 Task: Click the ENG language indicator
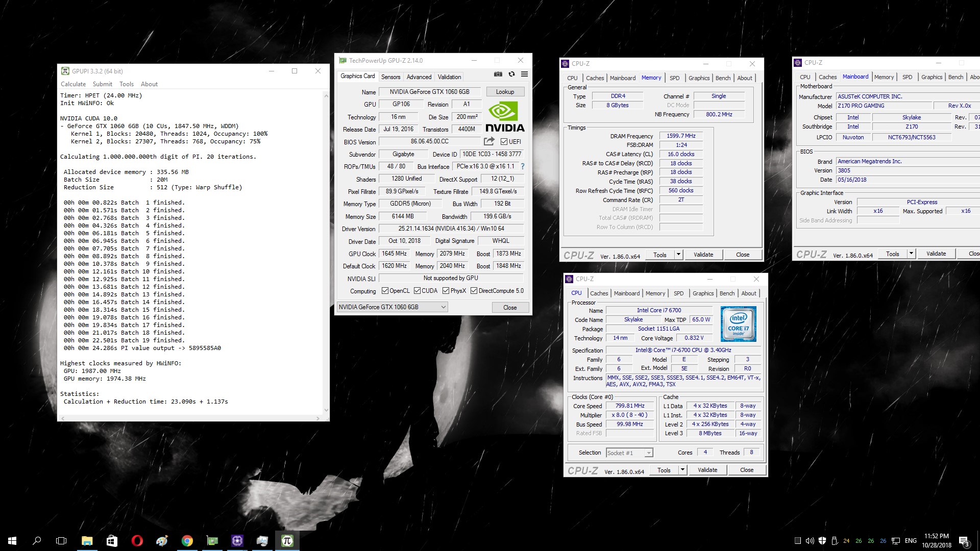[911, 541]
